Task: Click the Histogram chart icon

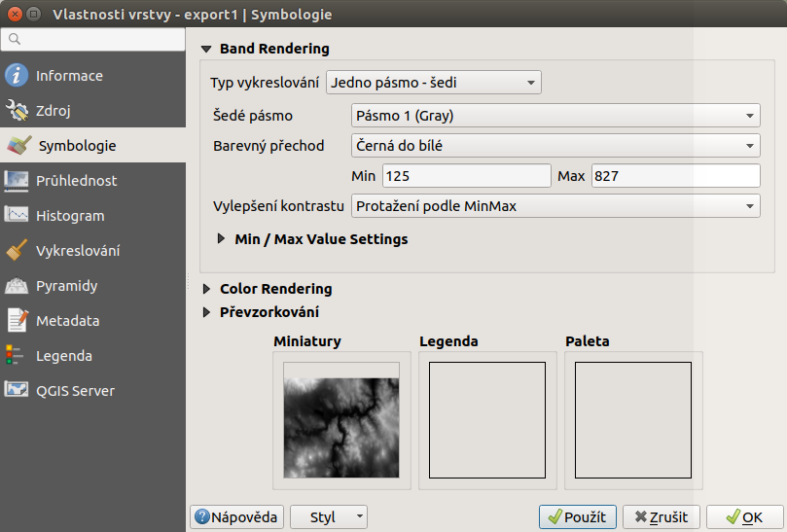Action: click(17, 215)
